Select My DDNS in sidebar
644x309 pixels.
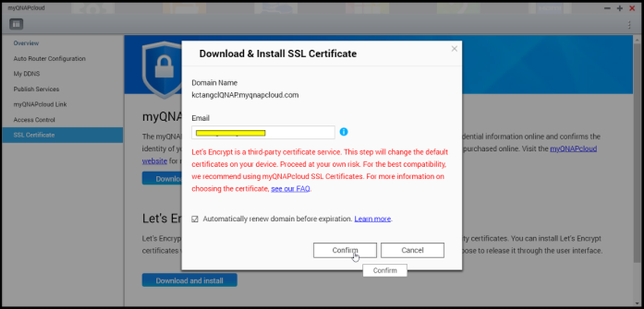tap(27, 73)
